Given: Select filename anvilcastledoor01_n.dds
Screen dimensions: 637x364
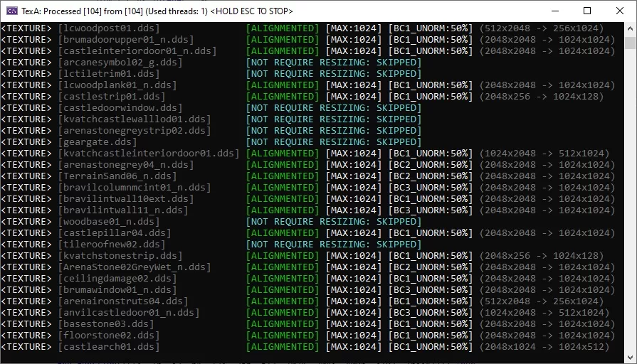Looking at the screenshot, I should (x=129, y=313).
